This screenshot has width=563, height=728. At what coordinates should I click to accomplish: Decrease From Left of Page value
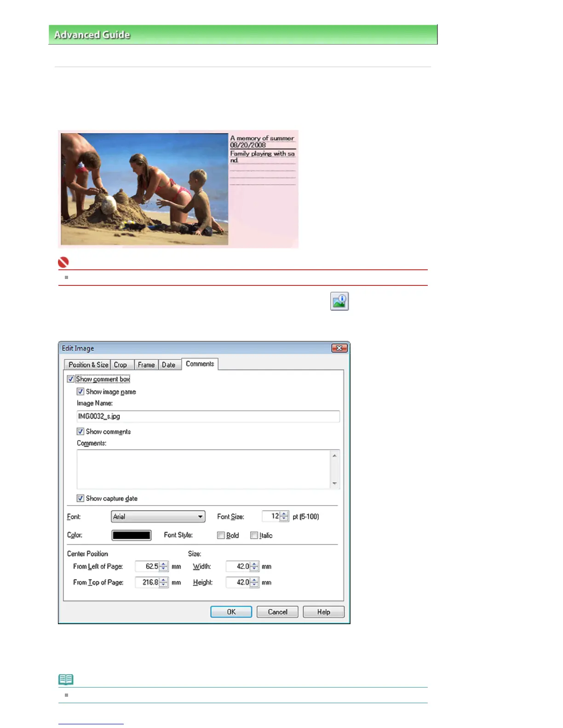(164, 569)
